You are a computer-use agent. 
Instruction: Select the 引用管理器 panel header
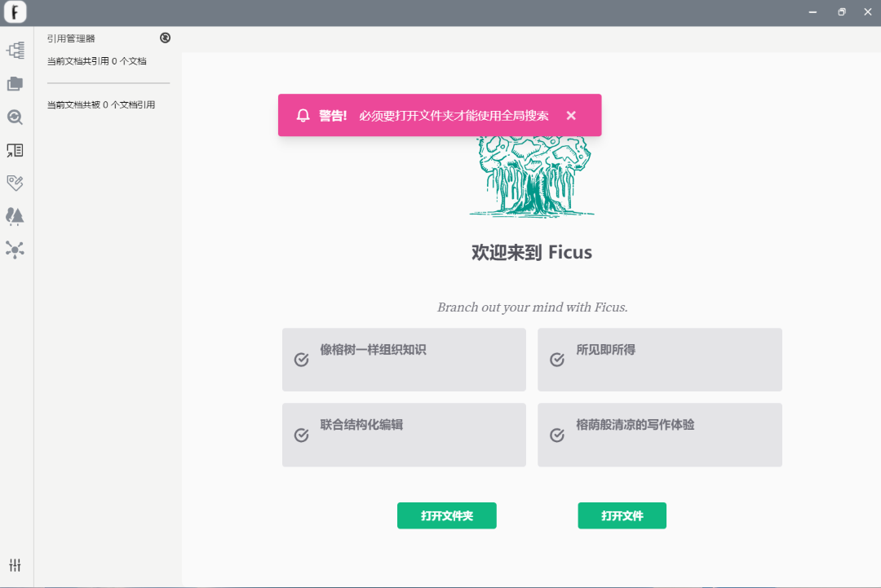(69, 38)
